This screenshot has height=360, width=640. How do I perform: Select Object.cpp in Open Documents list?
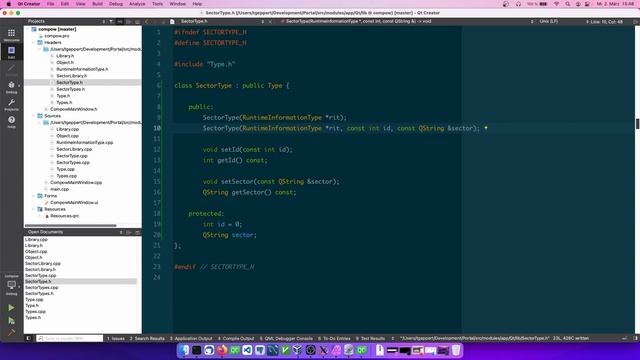pos(36,251)
